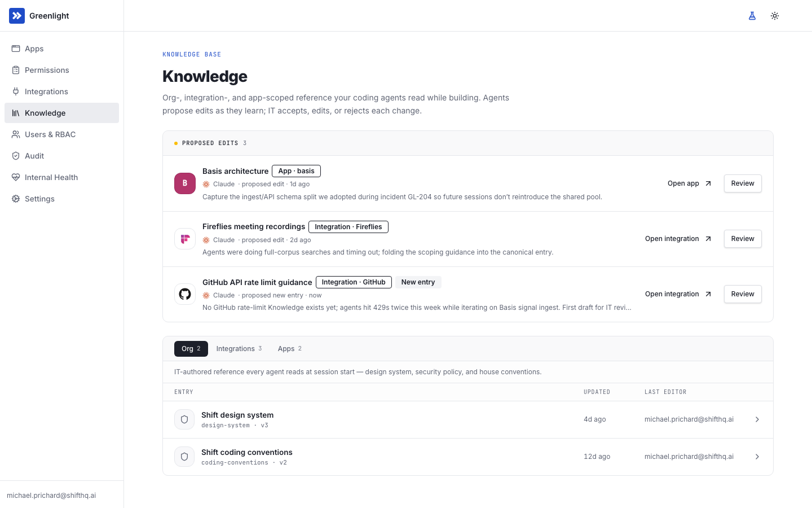Click Claude icon in Basis architecture row
This screenshot has height=508, width=812.
pyautogui.click(x=206, y=184)
